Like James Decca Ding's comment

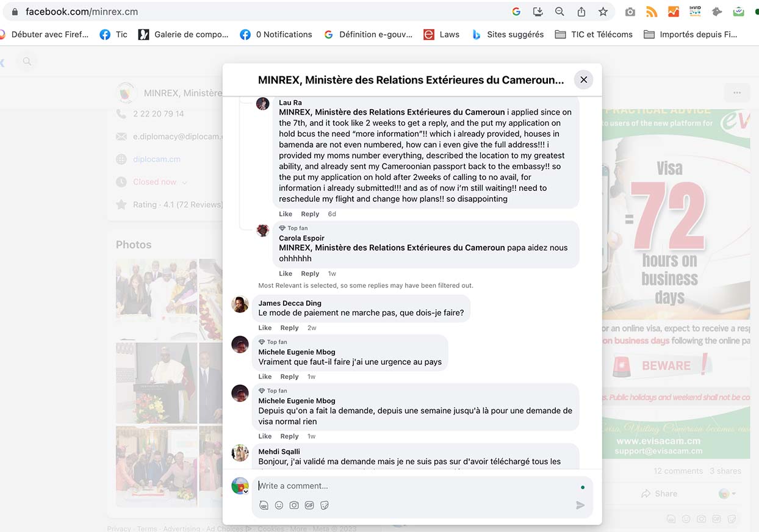click(265, 328)
